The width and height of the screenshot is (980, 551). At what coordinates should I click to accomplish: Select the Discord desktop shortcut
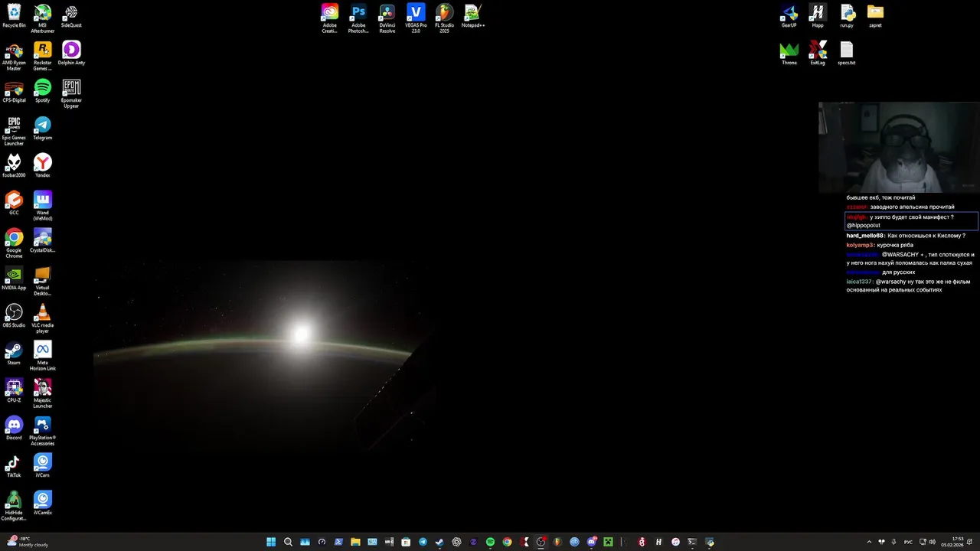(14, 429)
